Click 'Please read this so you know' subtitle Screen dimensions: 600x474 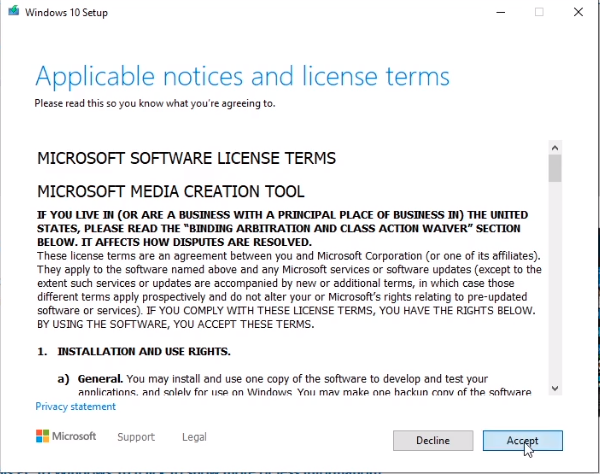click(155, 104)
